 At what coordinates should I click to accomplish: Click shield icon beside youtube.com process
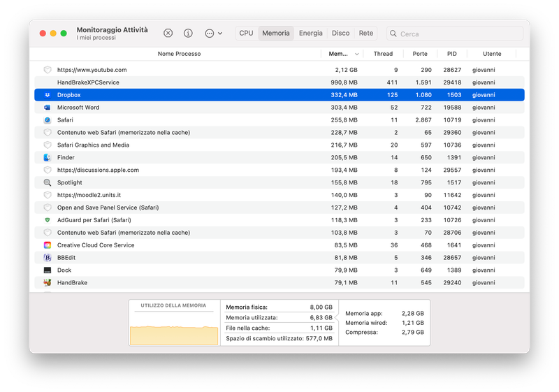click(x=48, y=70)
